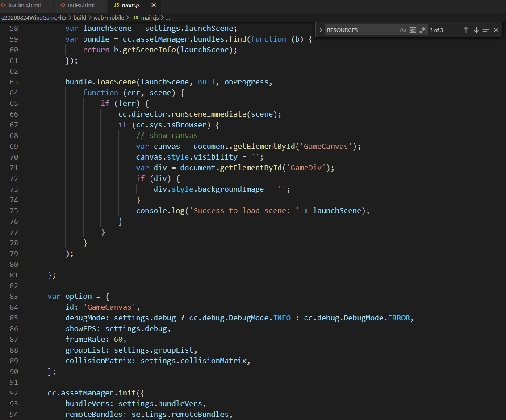This screenshot has height=420, width=506.
Task: Click line number 83 in the gutter
Action: (14, 296)
